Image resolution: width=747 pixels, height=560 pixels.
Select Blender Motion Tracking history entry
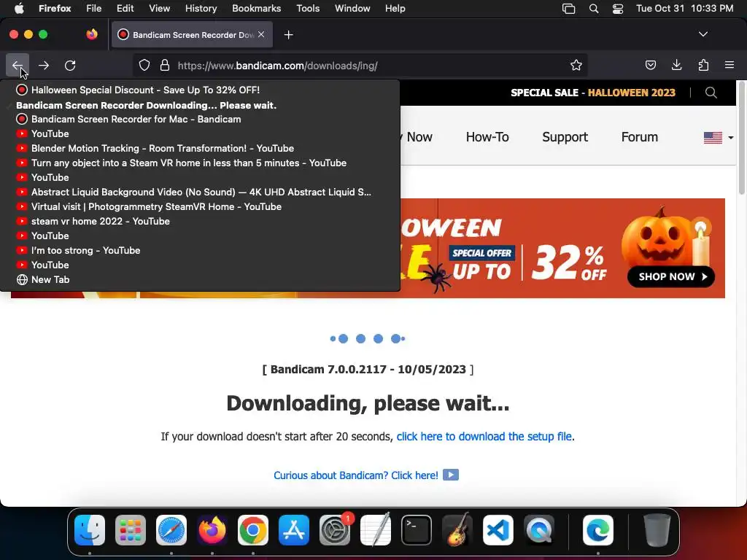click(x=200, y=148)
